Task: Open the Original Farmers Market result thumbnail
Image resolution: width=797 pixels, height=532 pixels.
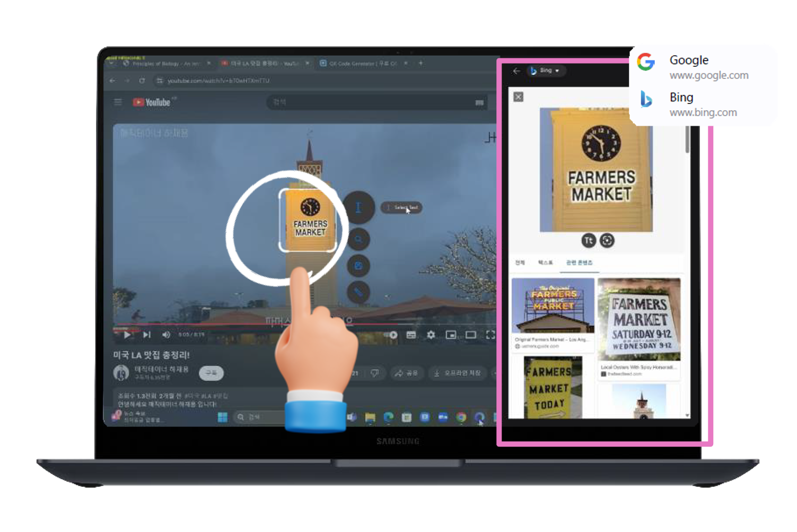Action: click(553, 306)
